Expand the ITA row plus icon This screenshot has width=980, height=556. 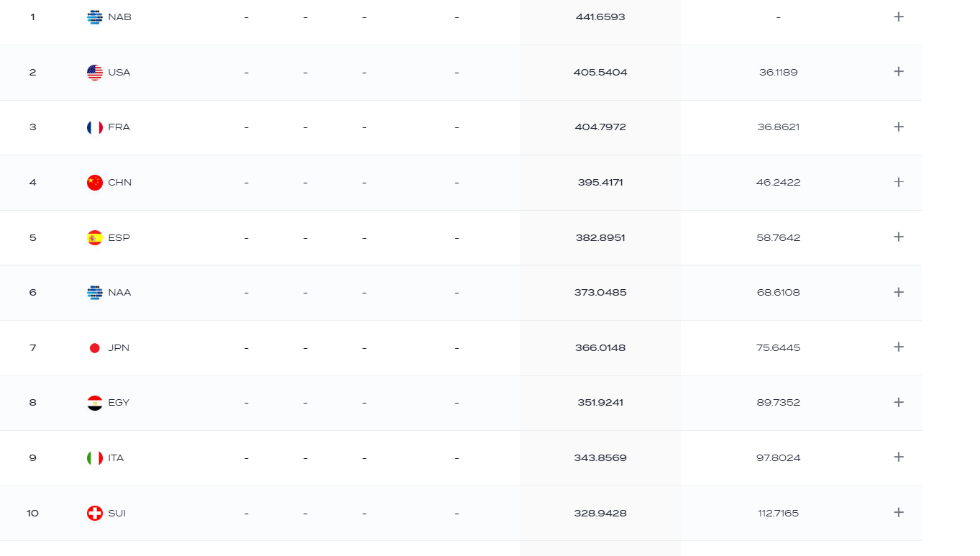(x=898, y=457)
